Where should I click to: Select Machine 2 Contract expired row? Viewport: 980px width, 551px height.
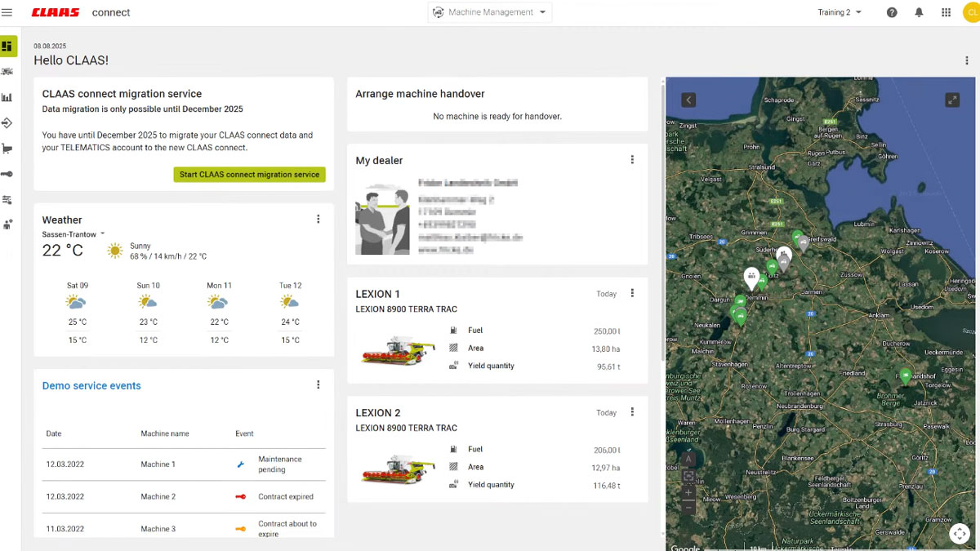[x=184, y=496]
